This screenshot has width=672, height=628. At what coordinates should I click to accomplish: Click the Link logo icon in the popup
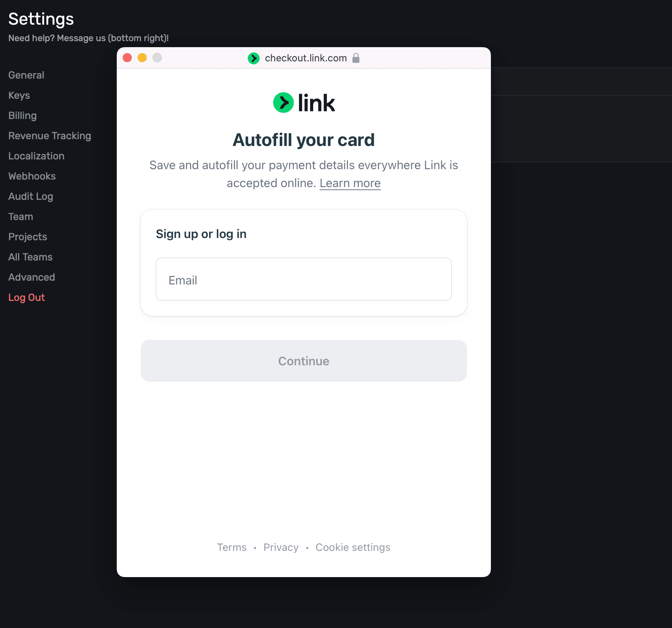click(x=284, y=103)
